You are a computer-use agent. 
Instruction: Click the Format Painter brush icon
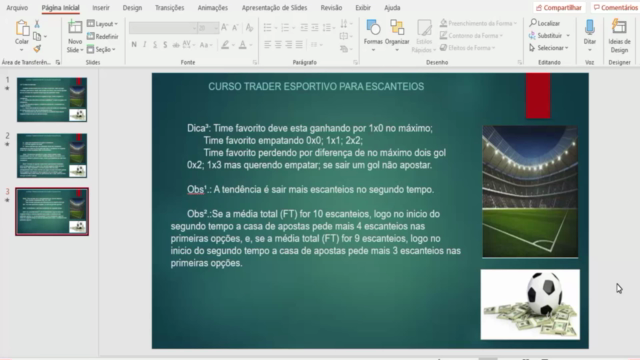37,49
